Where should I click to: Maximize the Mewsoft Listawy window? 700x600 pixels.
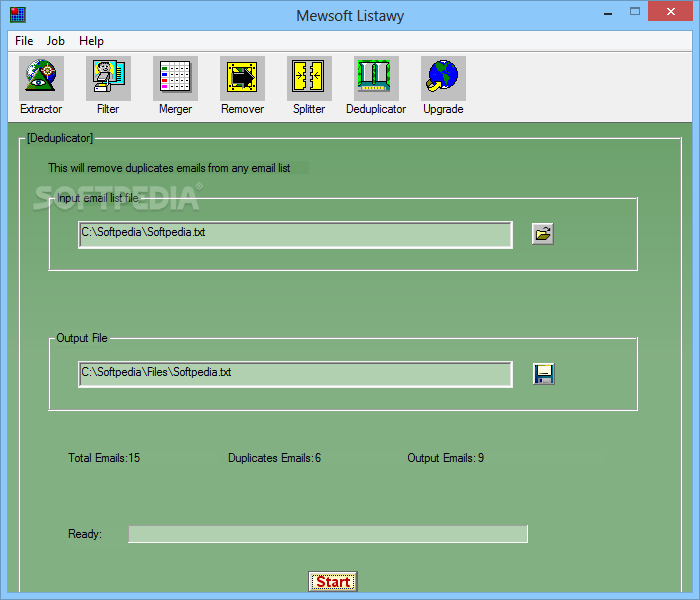click(x=635, y=12)
